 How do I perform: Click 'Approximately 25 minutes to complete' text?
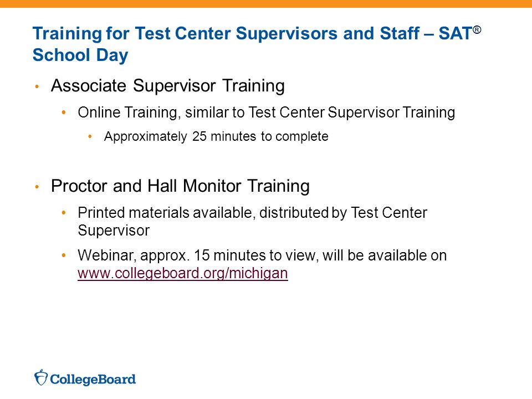216,136
